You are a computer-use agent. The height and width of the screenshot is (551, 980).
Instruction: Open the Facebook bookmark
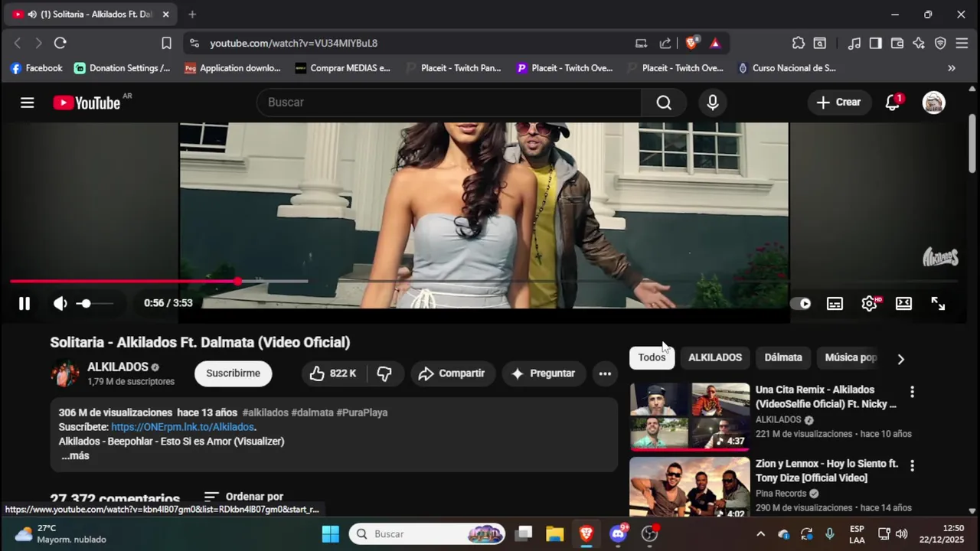pyautogui.click(x=36, y=68)
